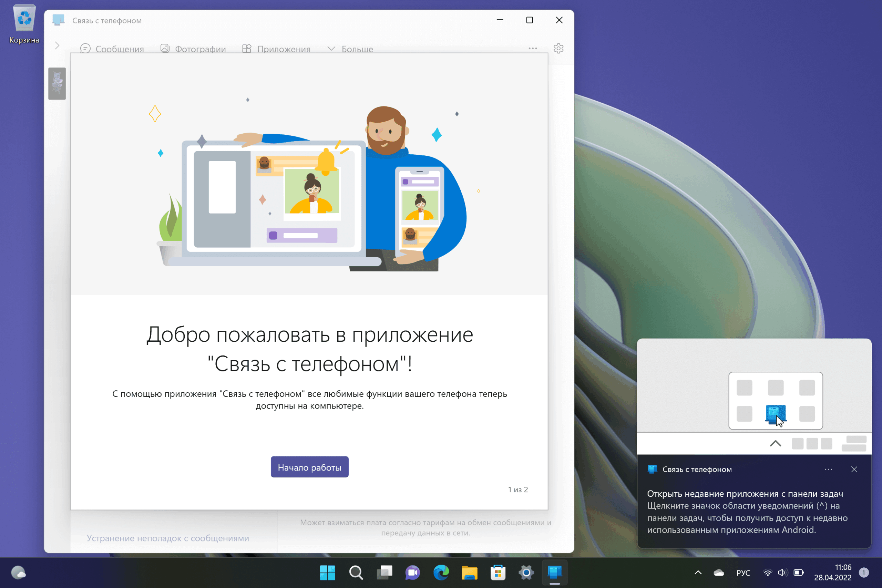Open taskbar Search

pos(356,572)
